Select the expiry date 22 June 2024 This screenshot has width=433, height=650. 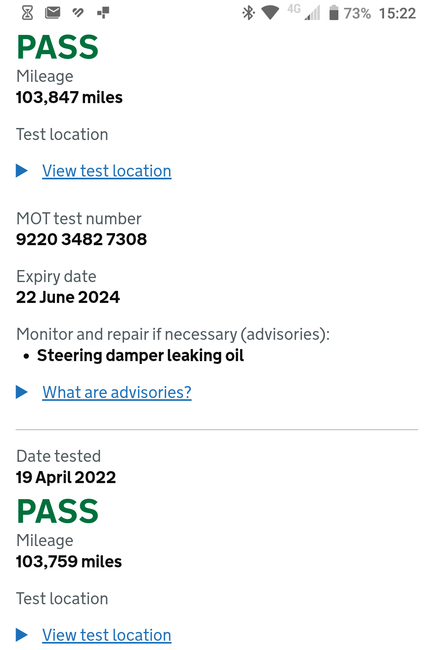[x=68, y=297]
